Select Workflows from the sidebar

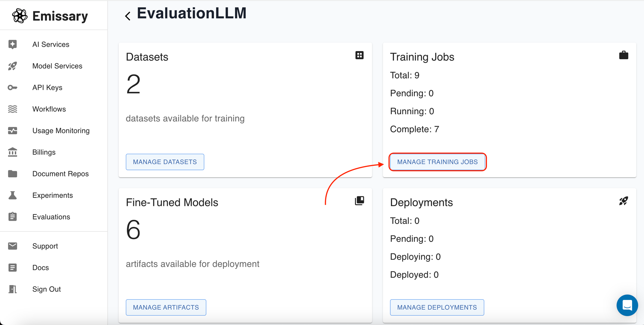point(49,109)
